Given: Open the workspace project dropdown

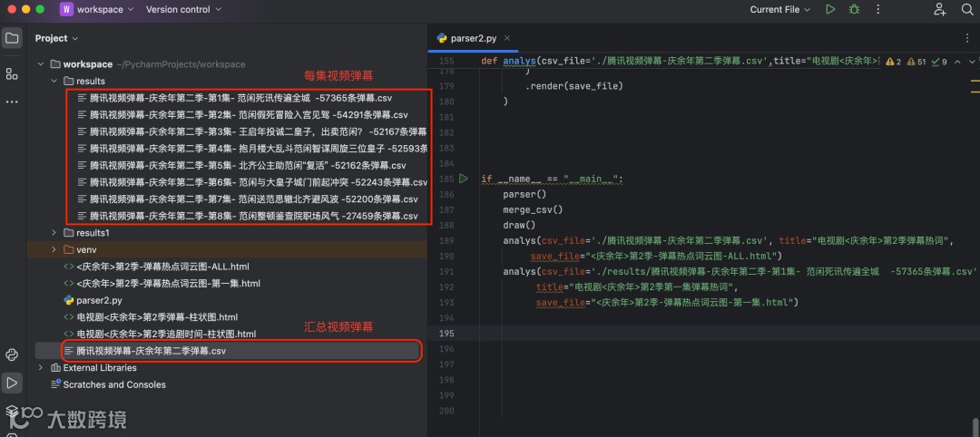Looking at the screenshot, I should [105, 9].
